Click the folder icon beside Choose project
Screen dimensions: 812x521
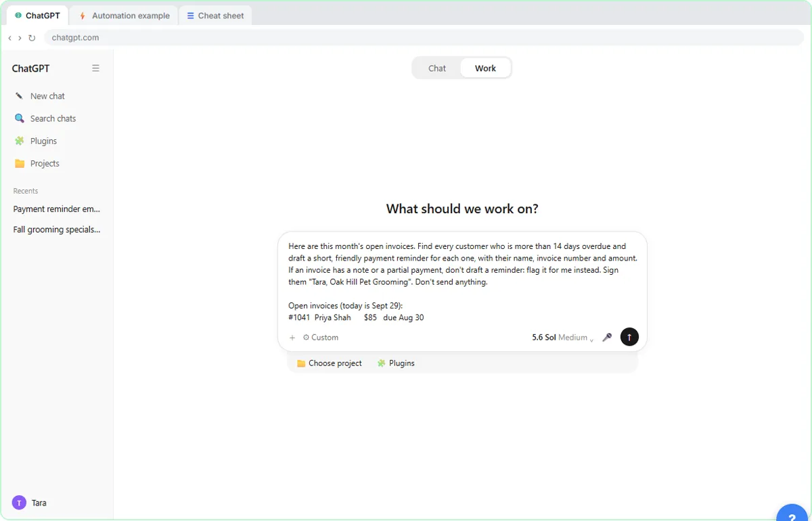(301, 363)
